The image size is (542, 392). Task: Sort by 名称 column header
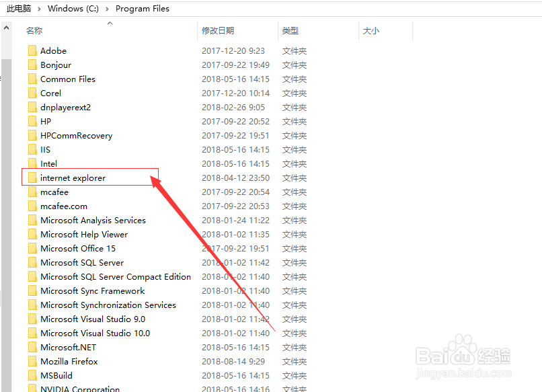34,30
